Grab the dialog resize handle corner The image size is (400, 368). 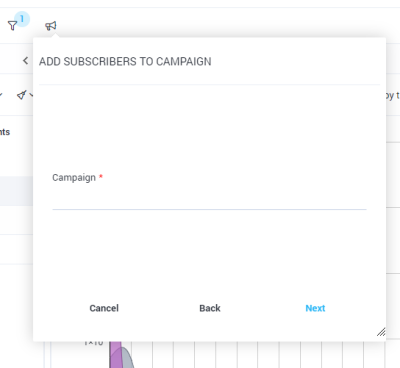pyautogui.click(x=381, y=332)
